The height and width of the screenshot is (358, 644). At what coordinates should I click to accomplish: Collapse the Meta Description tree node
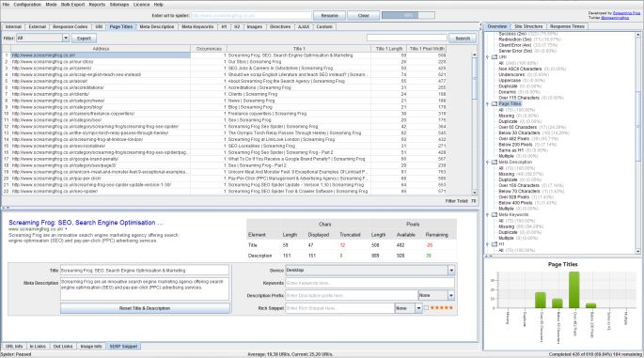click(x=488, y=163)
